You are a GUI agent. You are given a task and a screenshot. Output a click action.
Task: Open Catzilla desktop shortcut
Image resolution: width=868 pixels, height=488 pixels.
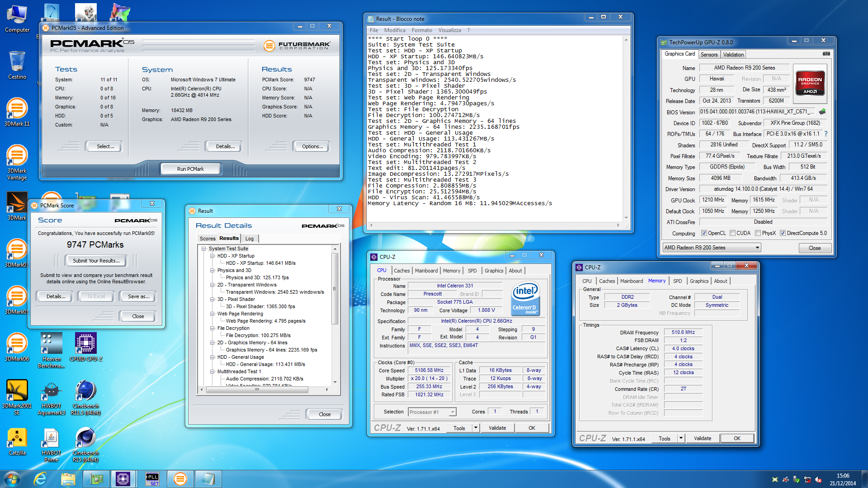(x=17, y=441)
